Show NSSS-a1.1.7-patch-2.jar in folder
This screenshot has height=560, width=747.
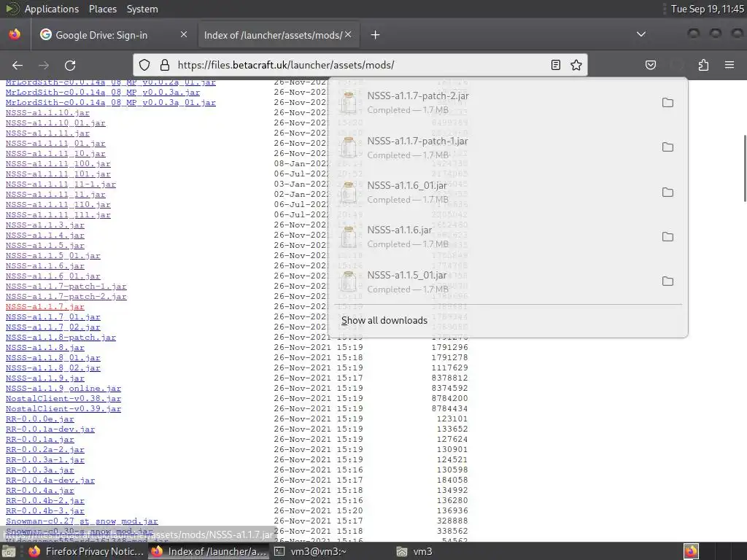coord(667,102)
